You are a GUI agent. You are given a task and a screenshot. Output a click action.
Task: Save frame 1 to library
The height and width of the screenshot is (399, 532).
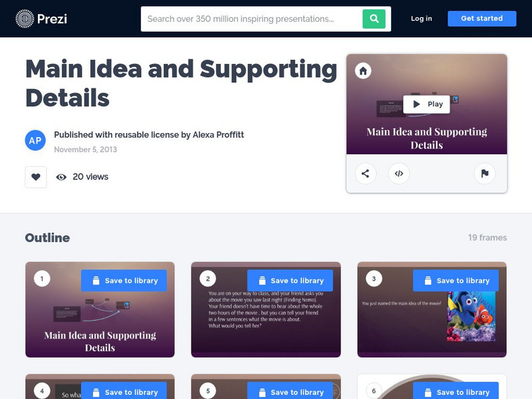pos(124,281)
